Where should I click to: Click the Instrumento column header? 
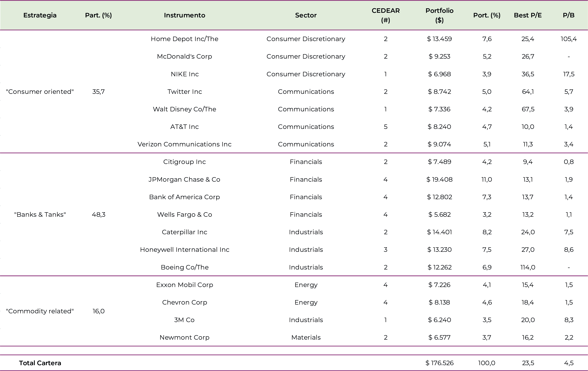[x=184, y=15]
